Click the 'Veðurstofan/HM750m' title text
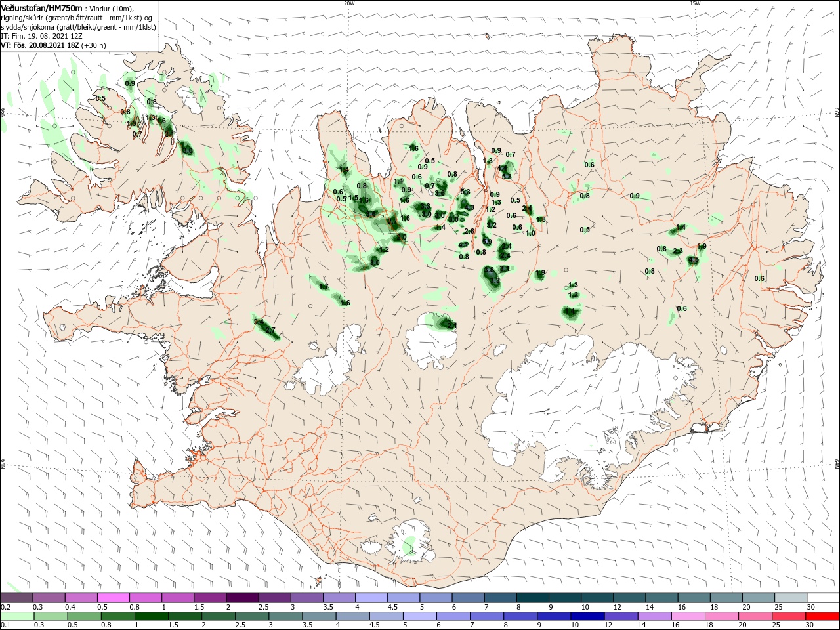This screenshot has width=840, height=630. pyautogui.click(x=41, y=8)
